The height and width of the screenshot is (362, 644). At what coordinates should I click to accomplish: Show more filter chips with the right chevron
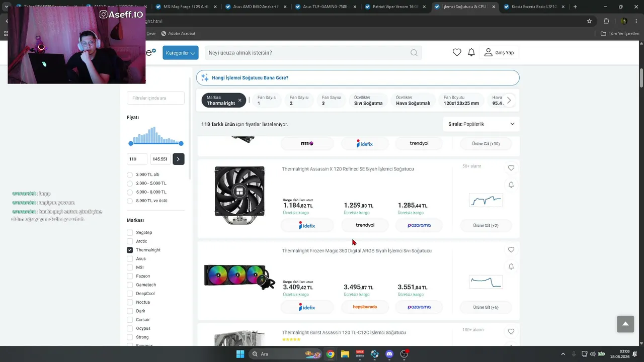509,100
